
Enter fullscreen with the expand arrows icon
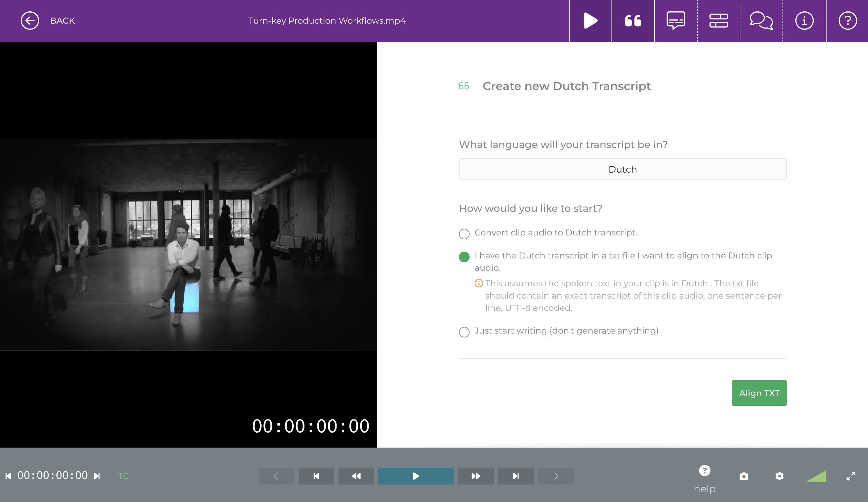pos(851,476)
